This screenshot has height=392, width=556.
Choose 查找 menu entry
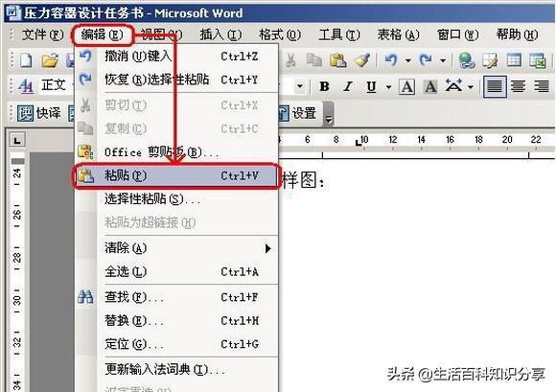click(x=176, y=297)
